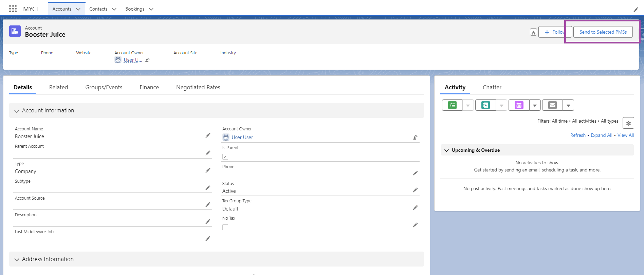Log a call with teal phone icon

[485, 105]
